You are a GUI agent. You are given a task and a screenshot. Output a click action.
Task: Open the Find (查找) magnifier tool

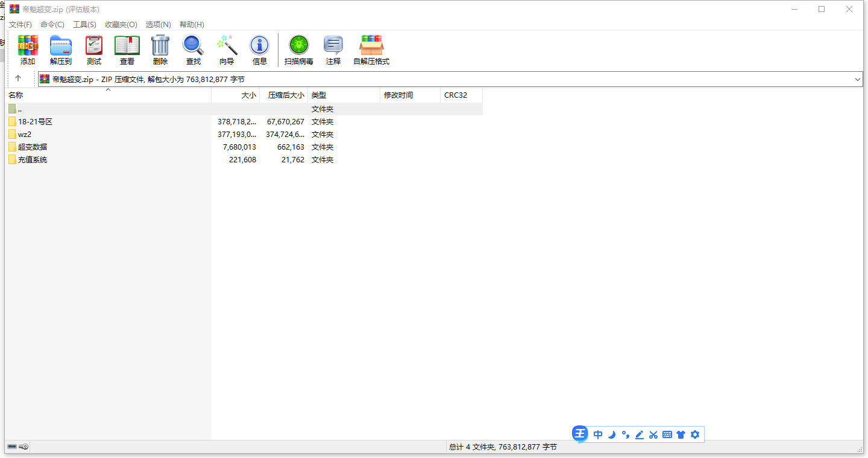pos(193,46)
